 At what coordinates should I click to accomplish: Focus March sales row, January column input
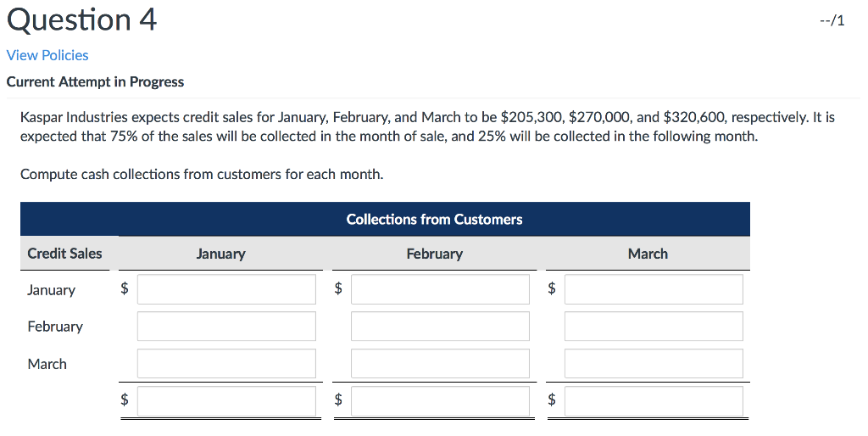click(226, 364)
